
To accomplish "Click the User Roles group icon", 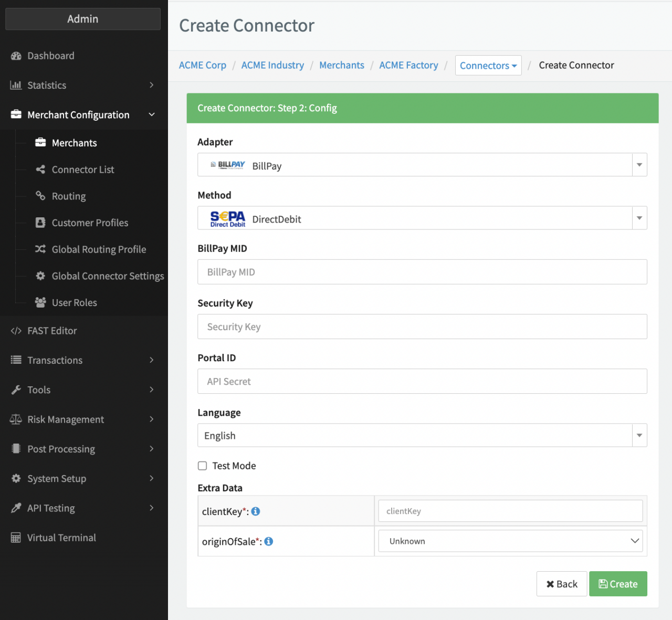I will pyautogui.click(x=40, y=302).
